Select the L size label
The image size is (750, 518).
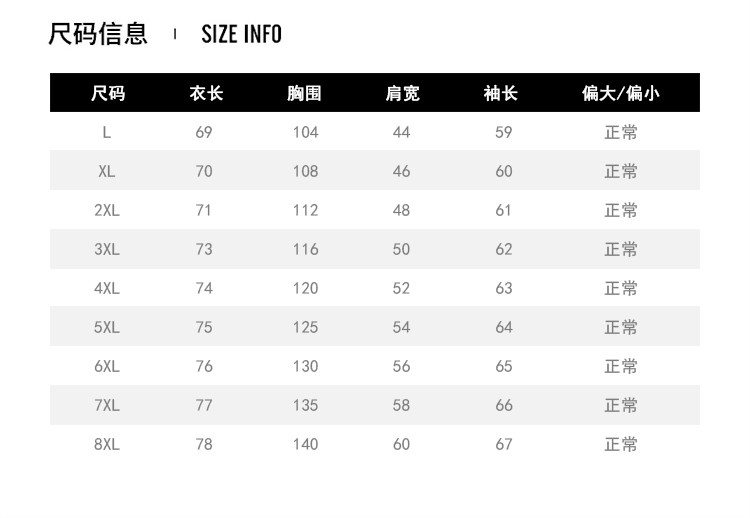pyautogui.click(x=107, y=132)
